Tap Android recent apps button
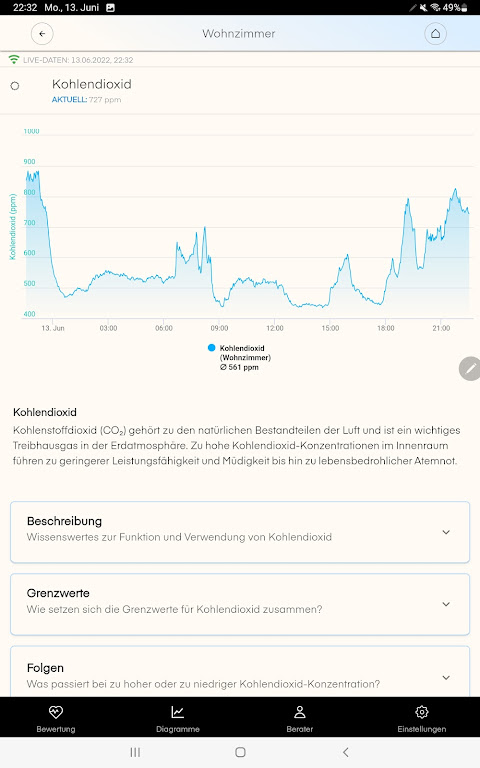Viewport: 480px width, 768px height. (x=135, y=752)
